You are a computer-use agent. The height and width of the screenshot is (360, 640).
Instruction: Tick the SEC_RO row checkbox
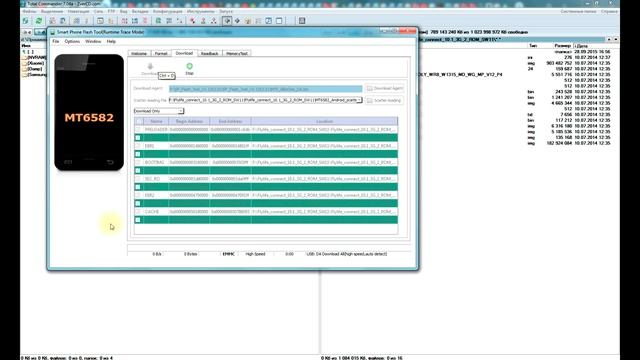coord(138,178)
